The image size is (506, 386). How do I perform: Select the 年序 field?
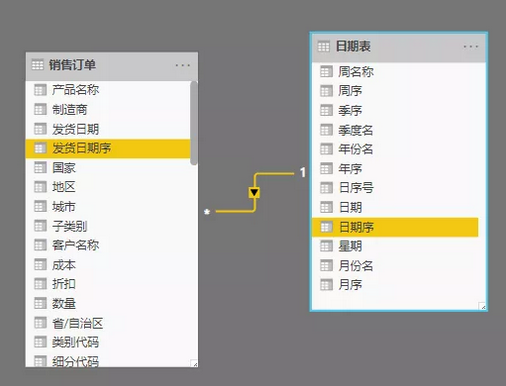395,169
